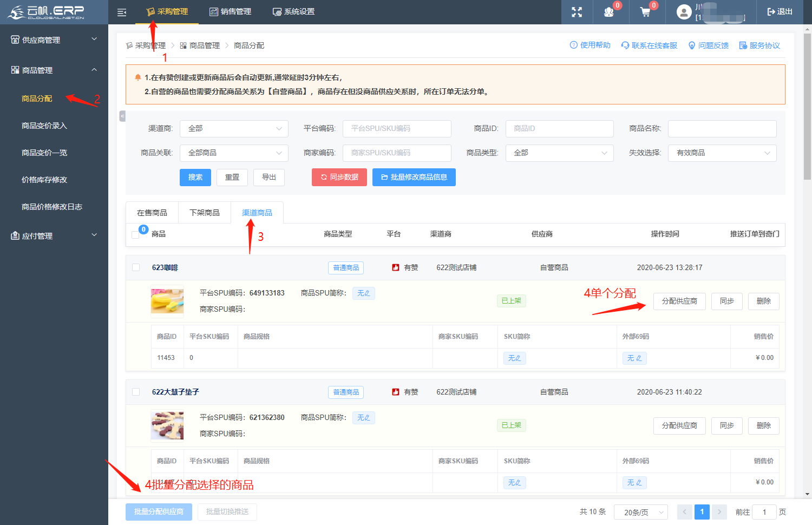Image resolution: width=812 pixels, height=525 pixels.
Task: Click the fullscreen toggle icon
Action: (577, 12)
